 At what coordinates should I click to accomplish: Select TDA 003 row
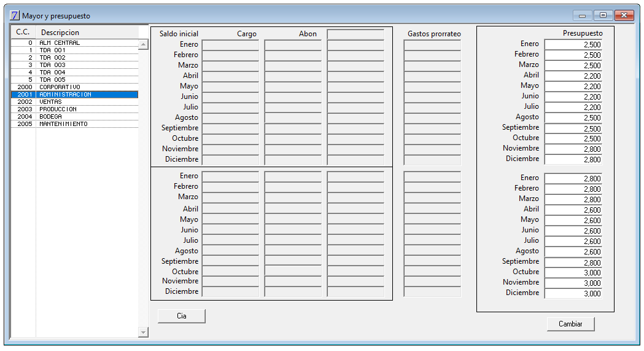click(74, 65)
